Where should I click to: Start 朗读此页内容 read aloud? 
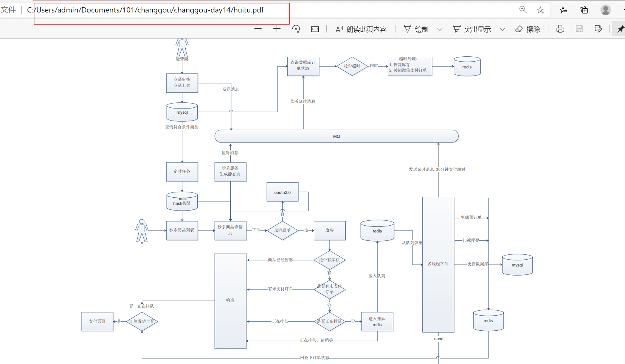point(361,29)
